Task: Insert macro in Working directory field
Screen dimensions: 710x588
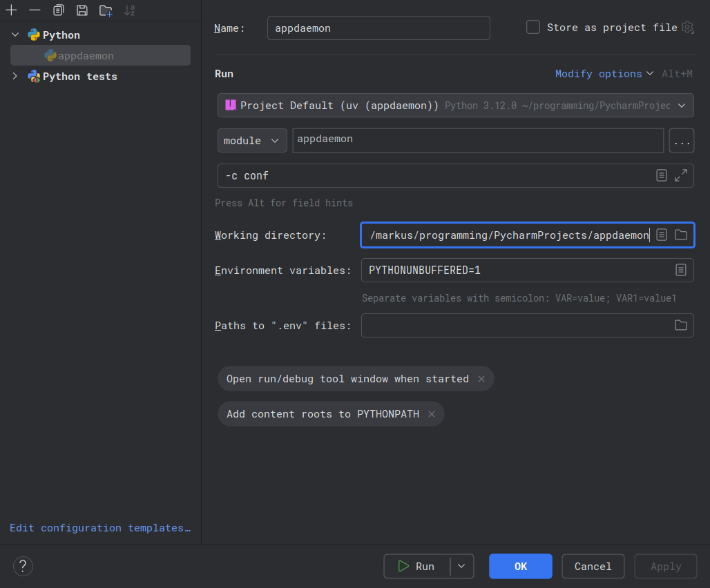Action: tap(662, 235)
